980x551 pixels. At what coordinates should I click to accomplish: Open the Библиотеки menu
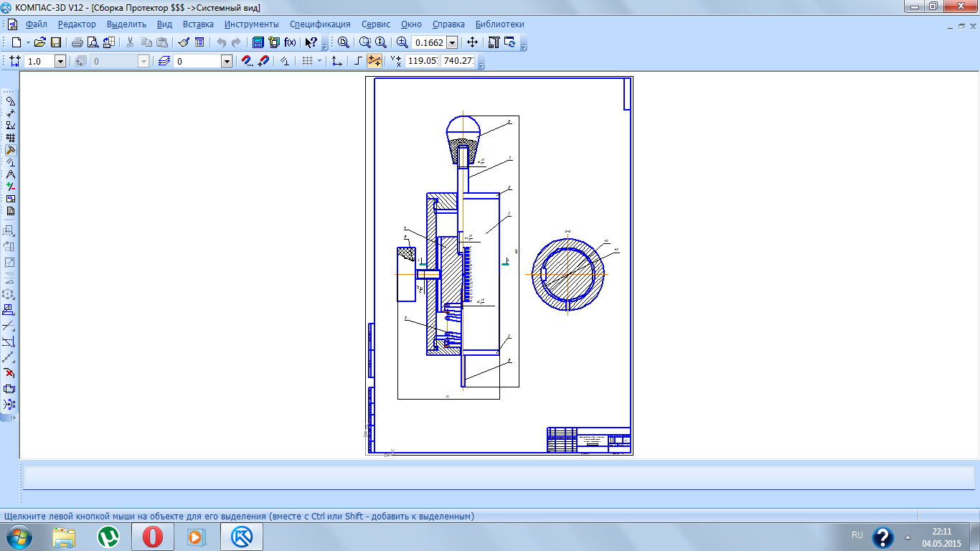(x=500, y=24)
